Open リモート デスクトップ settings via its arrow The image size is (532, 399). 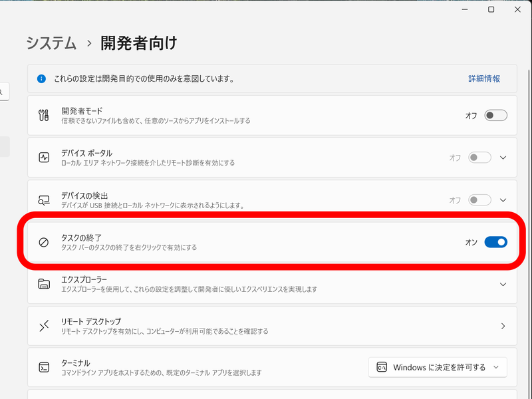point(503,326)
